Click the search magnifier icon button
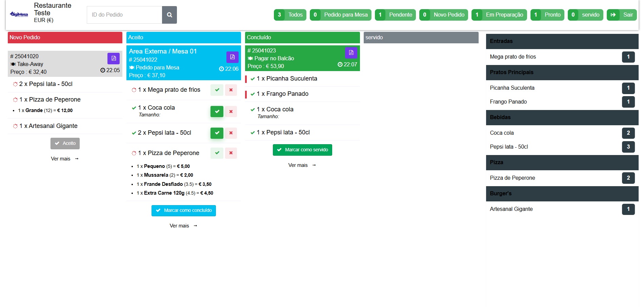644x307 pixels. click(169, 15)
